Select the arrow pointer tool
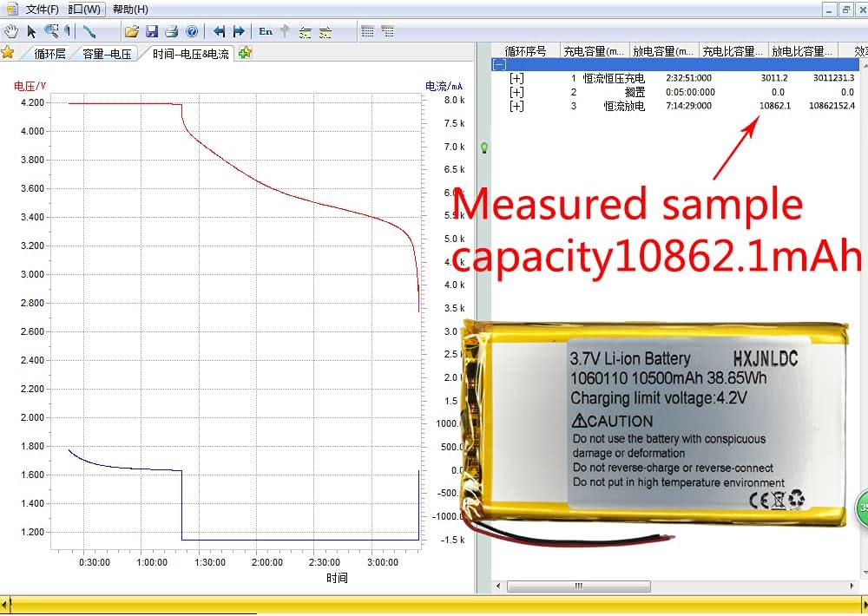 click(31, 31)
